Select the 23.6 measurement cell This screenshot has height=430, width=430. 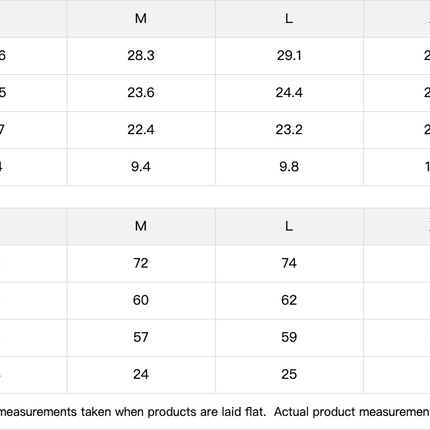[141, 93]
